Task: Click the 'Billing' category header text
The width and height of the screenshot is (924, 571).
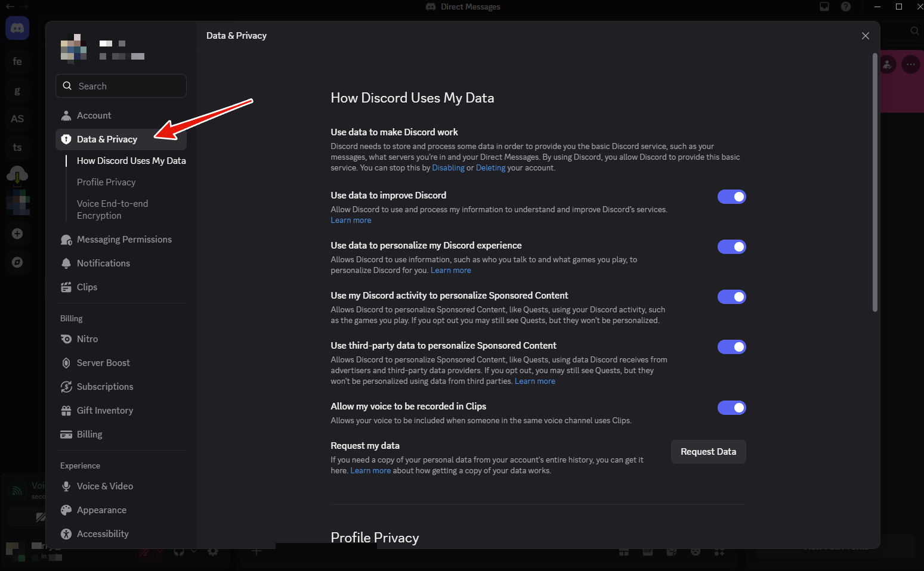Action: 72,319
